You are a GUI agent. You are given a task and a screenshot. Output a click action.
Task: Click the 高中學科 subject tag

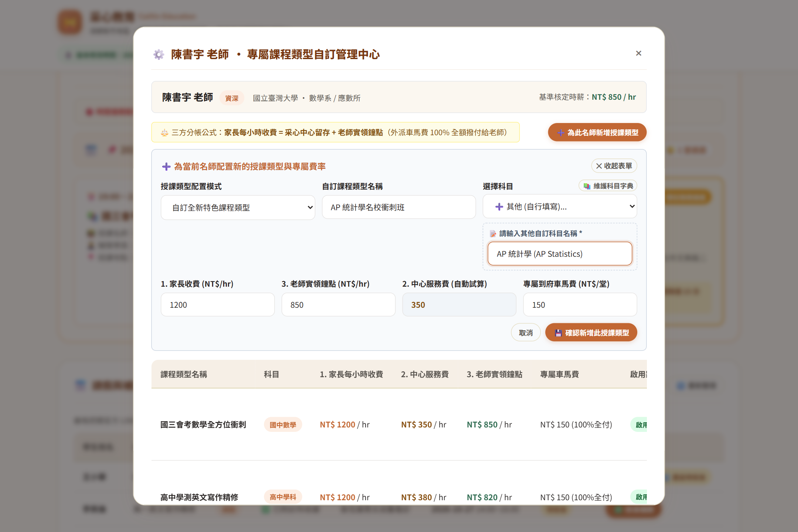pos(283,497)
